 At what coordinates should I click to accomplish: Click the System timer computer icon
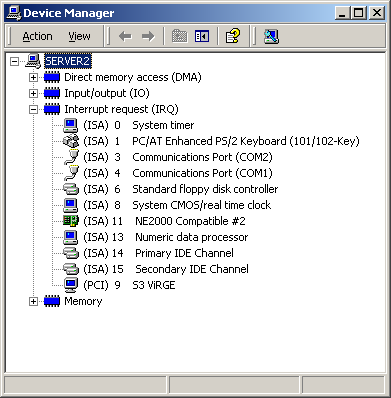[71, 125]
